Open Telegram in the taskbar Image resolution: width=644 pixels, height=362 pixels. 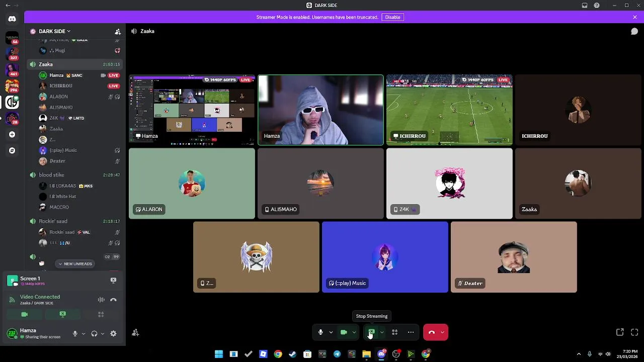(337, 354)
